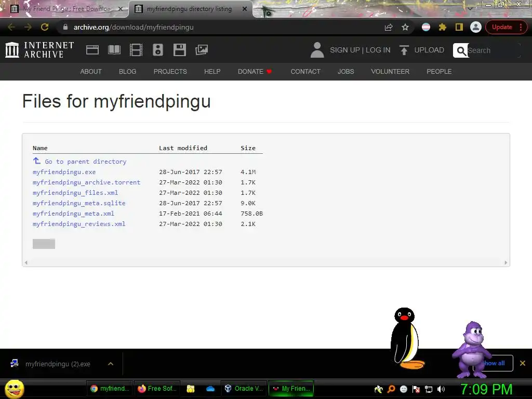Open myfriendpingu_files.xml link
This screenshot has height=399, width=532.
(75, 193)
